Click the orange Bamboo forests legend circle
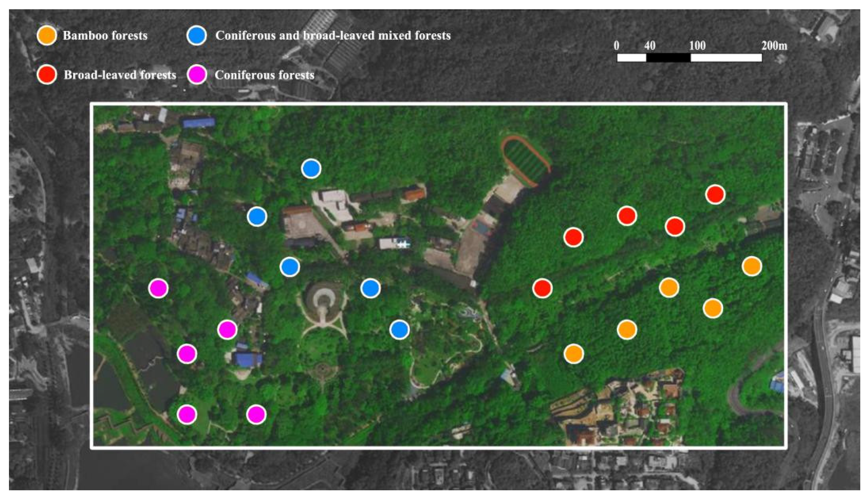This screenshot has width=868, height=498. (47, 35)
